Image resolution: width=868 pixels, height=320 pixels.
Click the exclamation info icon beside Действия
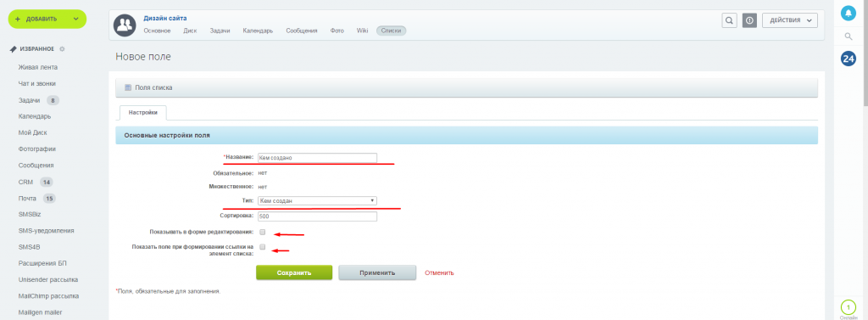coord(749,20)
